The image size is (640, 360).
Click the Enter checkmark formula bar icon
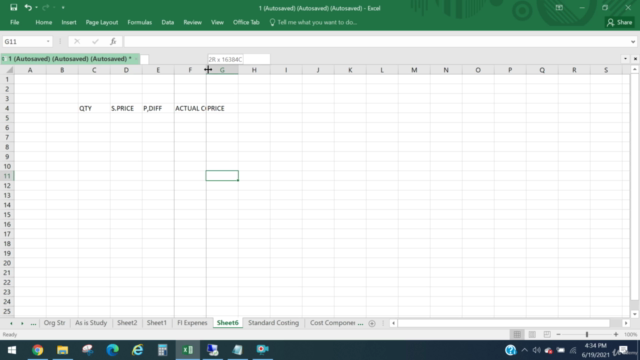point(95,42)
